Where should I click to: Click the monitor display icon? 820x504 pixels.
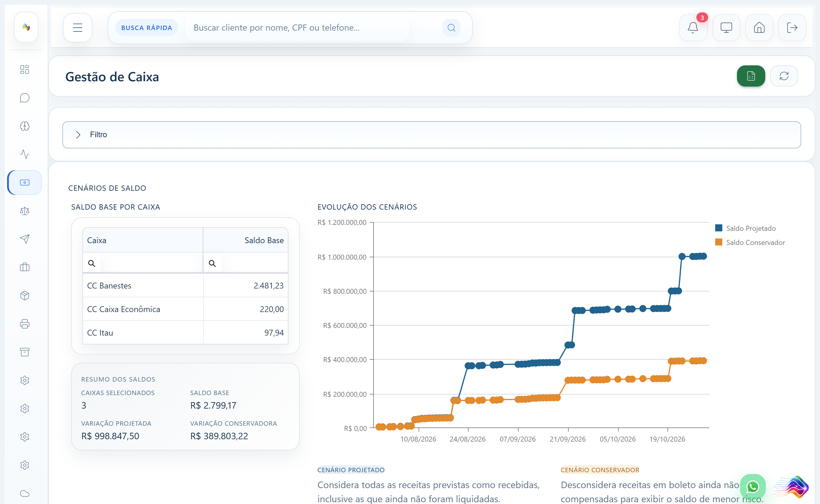(726, 28)
